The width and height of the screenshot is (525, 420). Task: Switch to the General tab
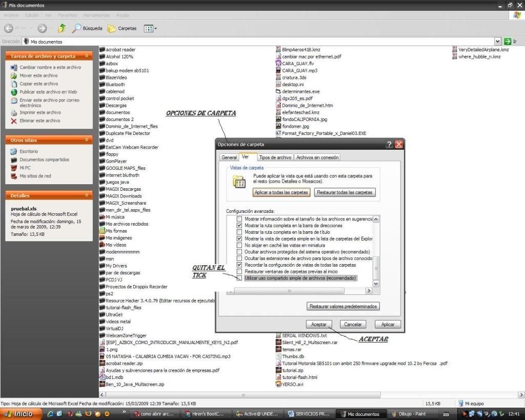click(x=229, y=157)
